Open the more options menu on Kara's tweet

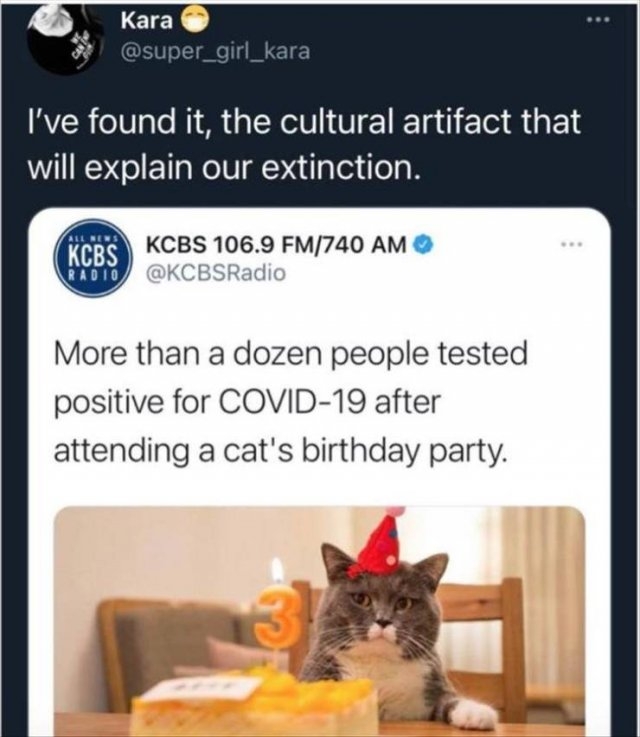tap(612, 20)
